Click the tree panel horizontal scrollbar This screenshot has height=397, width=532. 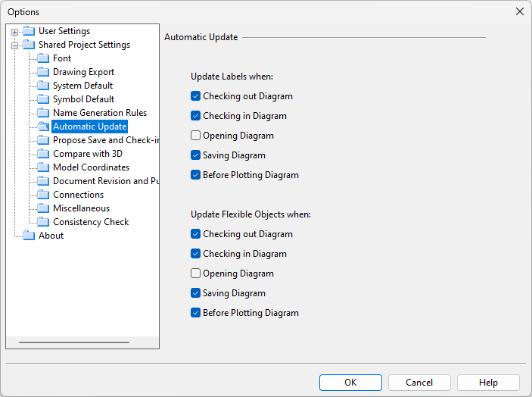(73, 342)
